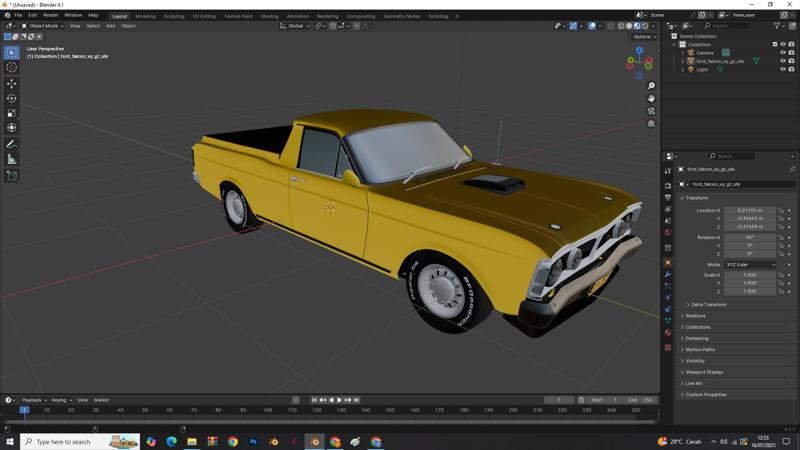Open the Object Data green triangle tab

click(x=668, y=321)
